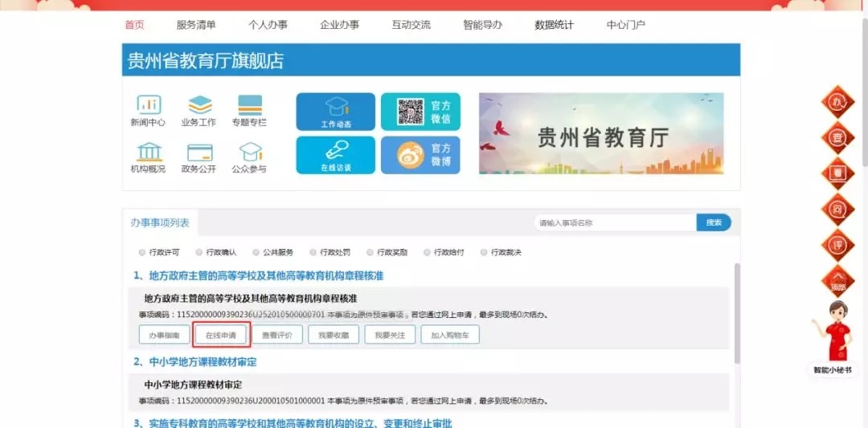
Task: Go to the 首页 menu item
Action: point(134,25)
